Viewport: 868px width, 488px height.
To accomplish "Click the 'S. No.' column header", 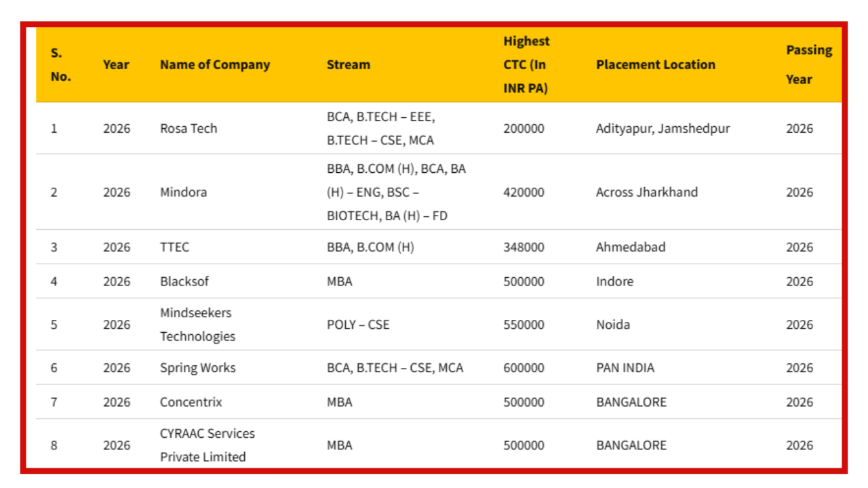I will (x=60, y=65).
